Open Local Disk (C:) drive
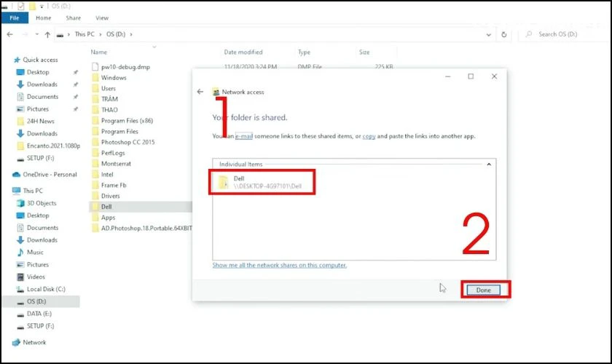This screenshot has height=364, width=612. click(x=41, y=289)
